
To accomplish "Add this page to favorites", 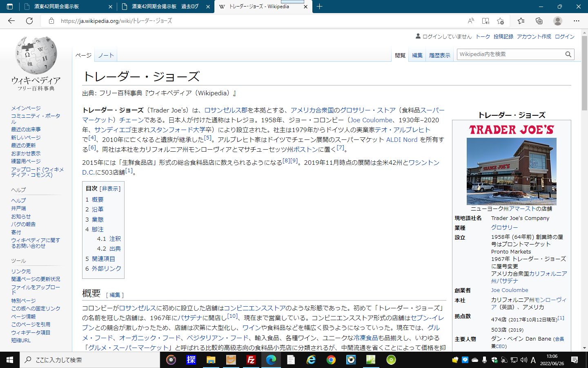I will coord(500,21).
